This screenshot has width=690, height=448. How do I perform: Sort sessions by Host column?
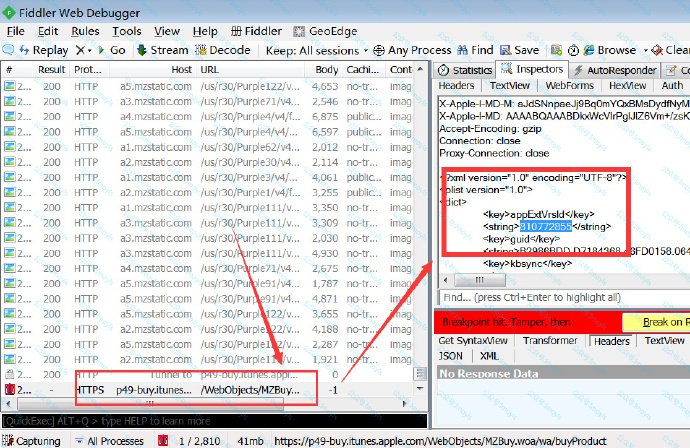[154, 70]
